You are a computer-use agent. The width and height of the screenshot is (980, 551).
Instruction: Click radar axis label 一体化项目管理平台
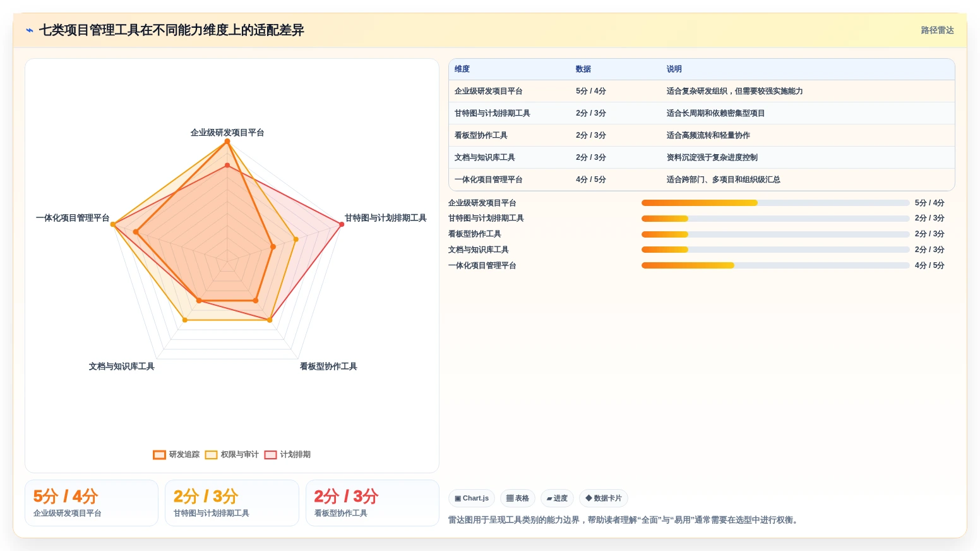point(73,218)
